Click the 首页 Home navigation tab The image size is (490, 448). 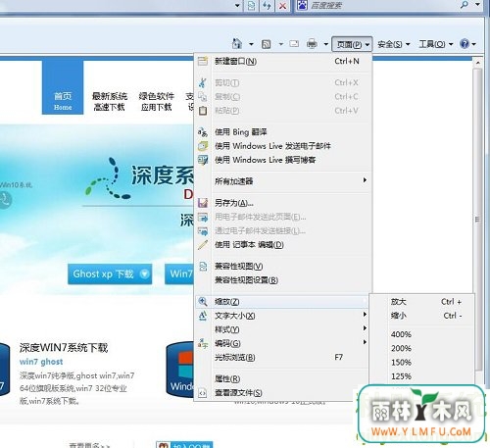tap(63, 87)
